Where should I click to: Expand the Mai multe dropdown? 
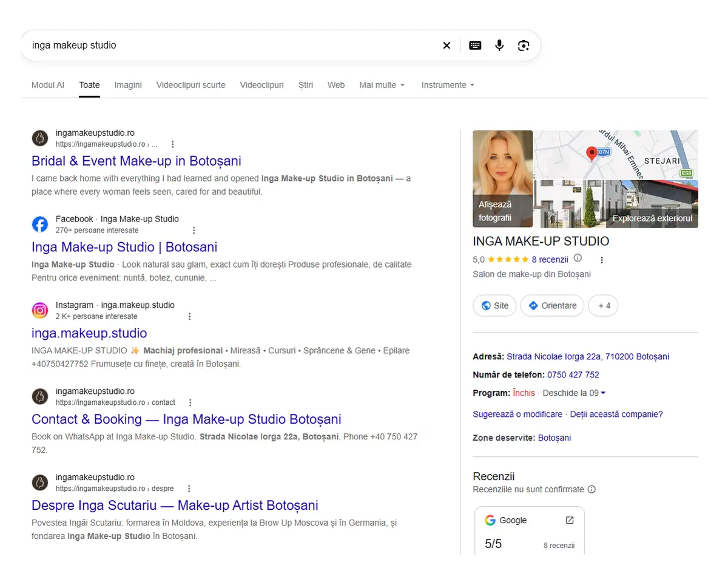382,85
